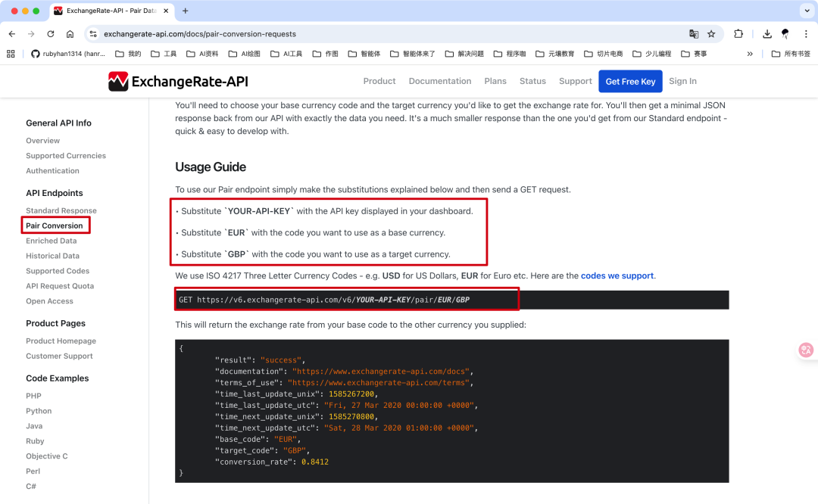Open a new tab with the plus icon

(186, 11)
